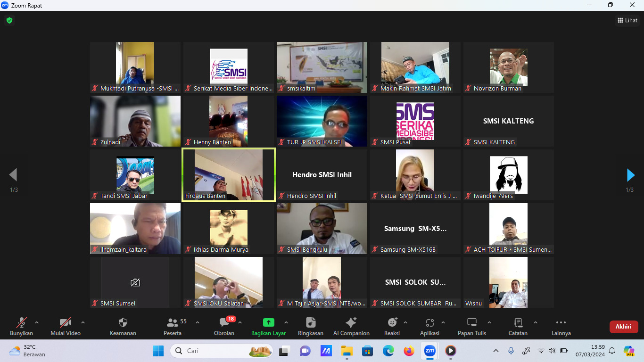Open the Aplikasi apps icon
Screen dimensions: 644x362
coord(429,322)
